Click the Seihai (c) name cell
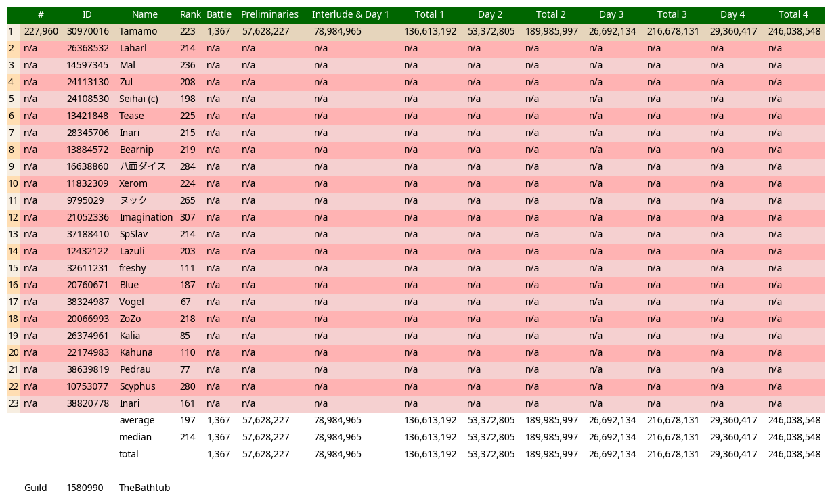 pos(139,99)
